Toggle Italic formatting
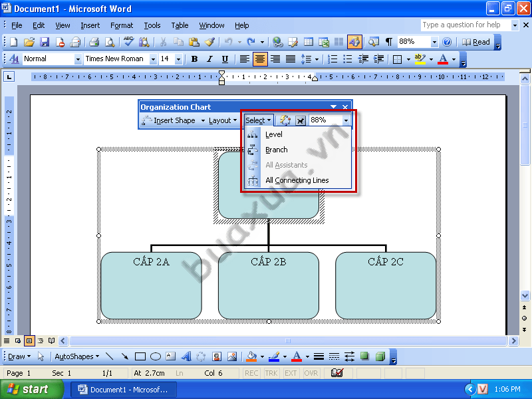The width and height of the screenshot is (532, 399). 209,59
